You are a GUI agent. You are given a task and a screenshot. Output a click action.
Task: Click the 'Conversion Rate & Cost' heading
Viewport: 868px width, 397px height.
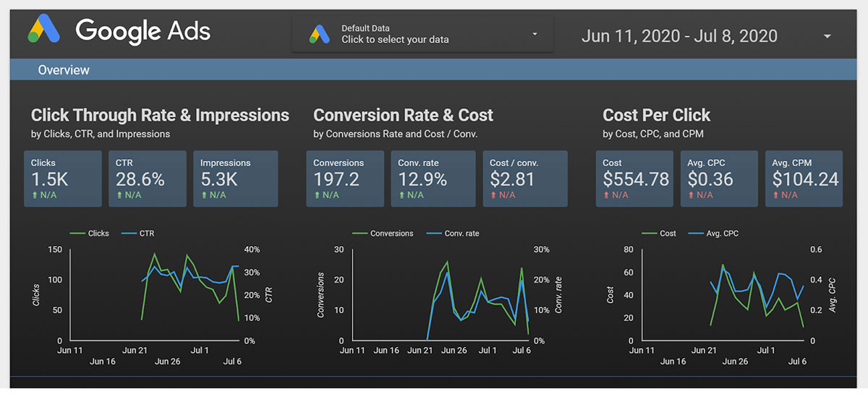click(x=403, y=115)
